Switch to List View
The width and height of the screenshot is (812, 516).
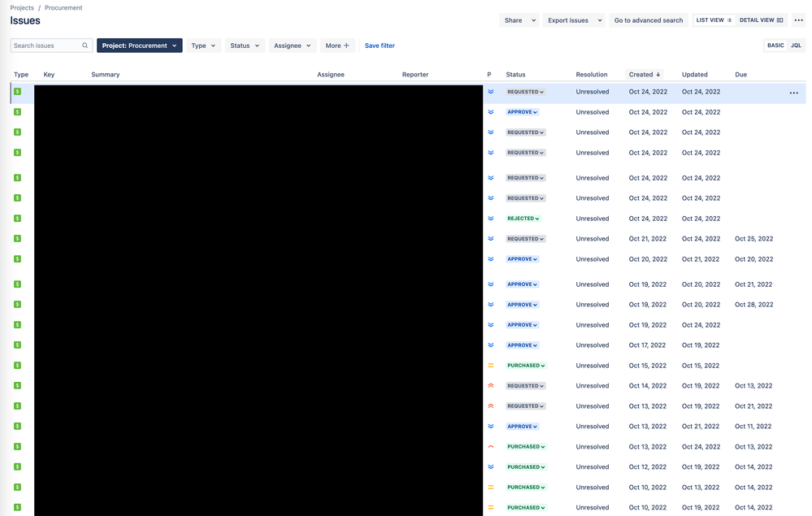click(714, 20)
